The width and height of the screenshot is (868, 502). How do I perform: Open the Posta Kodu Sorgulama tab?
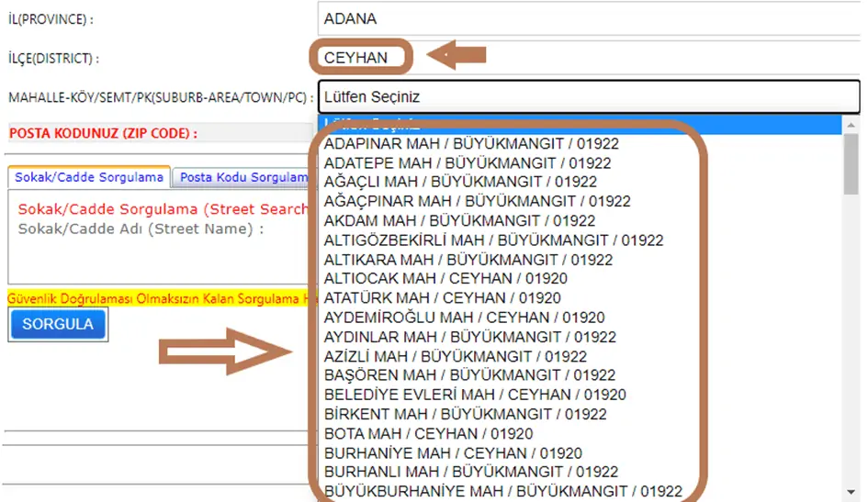(243, 177)
